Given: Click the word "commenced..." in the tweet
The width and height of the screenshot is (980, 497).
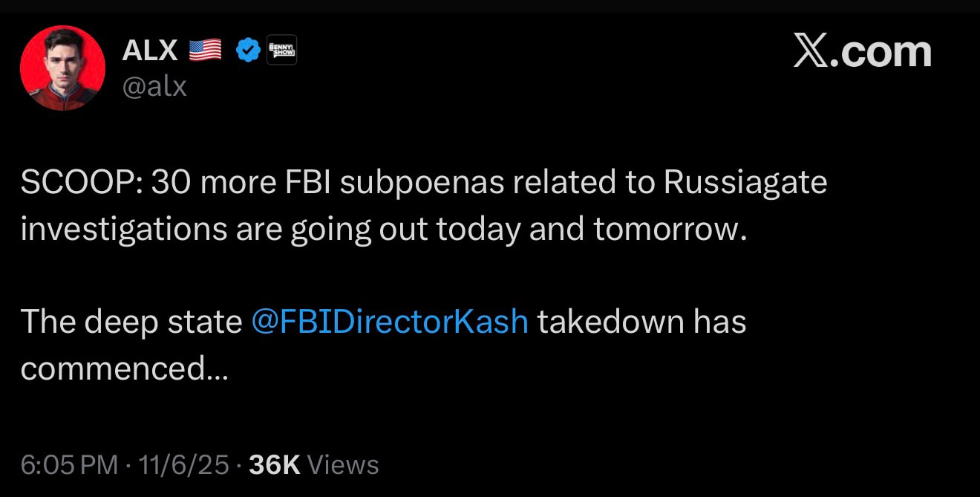Looking at the screenshot, I should [124, 368].
